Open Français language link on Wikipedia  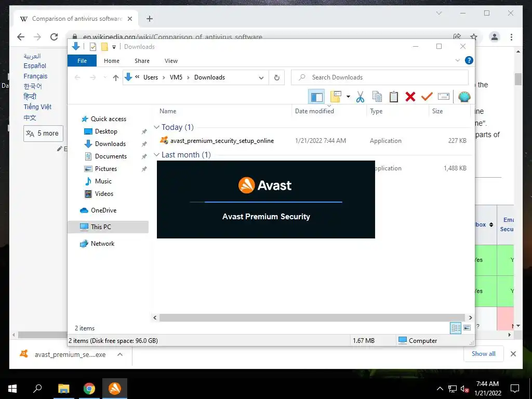tap(35, 76)
